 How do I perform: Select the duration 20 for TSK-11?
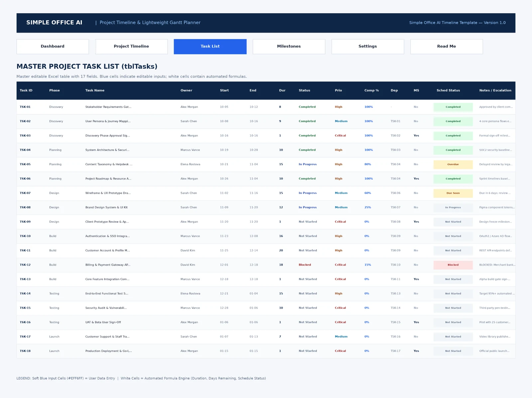pyautogui.click(x=281, y=251)
